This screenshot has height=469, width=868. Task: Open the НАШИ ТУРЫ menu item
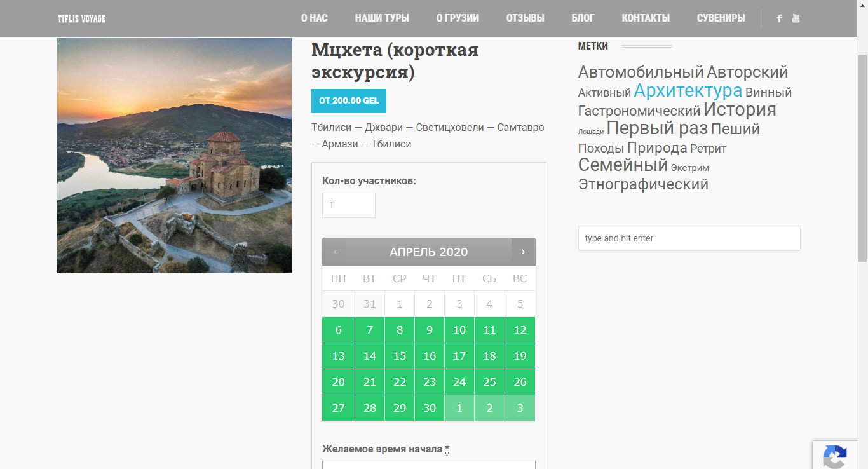(x=382, y=18)
